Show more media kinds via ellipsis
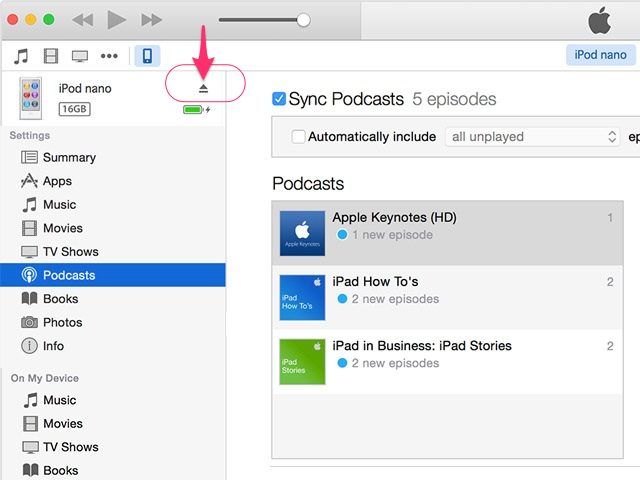 pos(109,56)
